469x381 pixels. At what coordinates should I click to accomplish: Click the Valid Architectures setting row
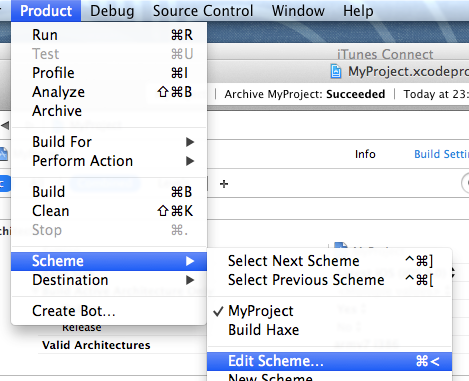96,345
